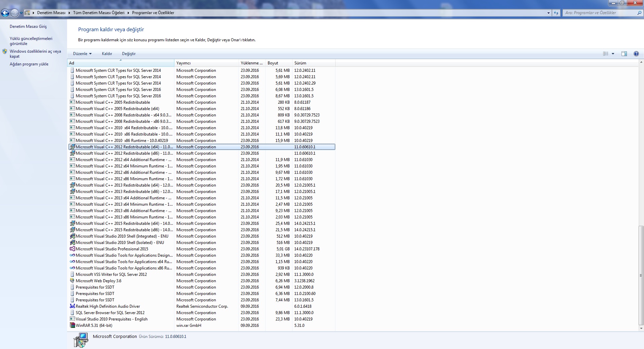
Task: Click SQL Server Browser for SQL Server 2012 icon
Action: pyautogui.click(x=72, y=313)
